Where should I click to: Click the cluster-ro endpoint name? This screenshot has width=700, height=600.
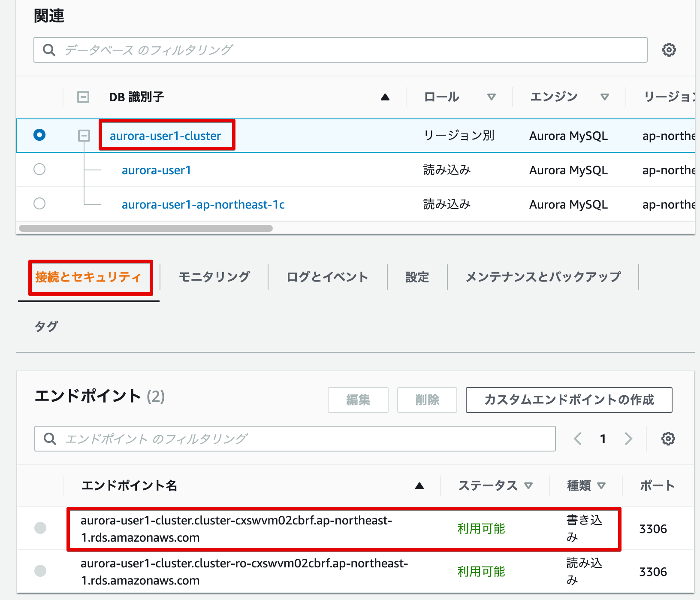click(244, 572)
